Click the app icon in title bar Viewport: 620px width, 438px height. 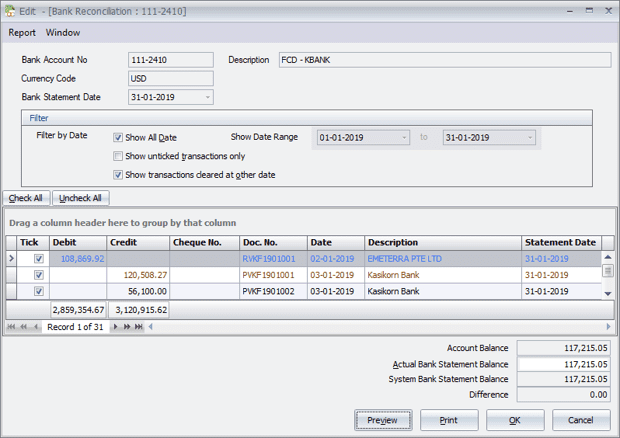click(x=11, y=10)
